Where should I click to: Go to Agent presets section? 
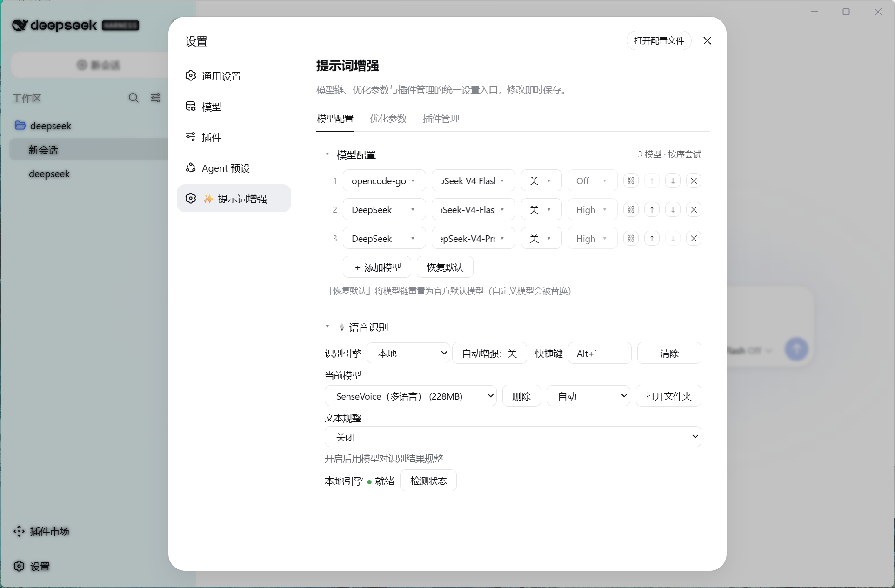coord(234,168)
